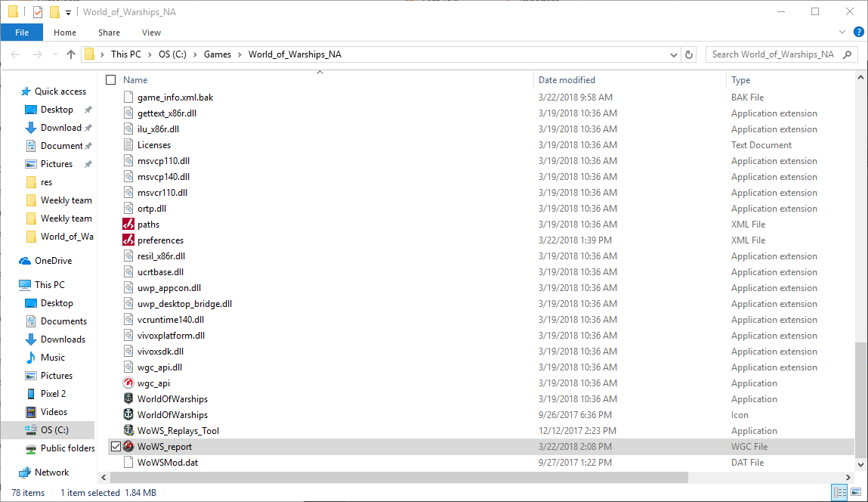Expand the chevron after OS (C:) in address bar
This screenshot has height=502, width=868.
(196, 54)
